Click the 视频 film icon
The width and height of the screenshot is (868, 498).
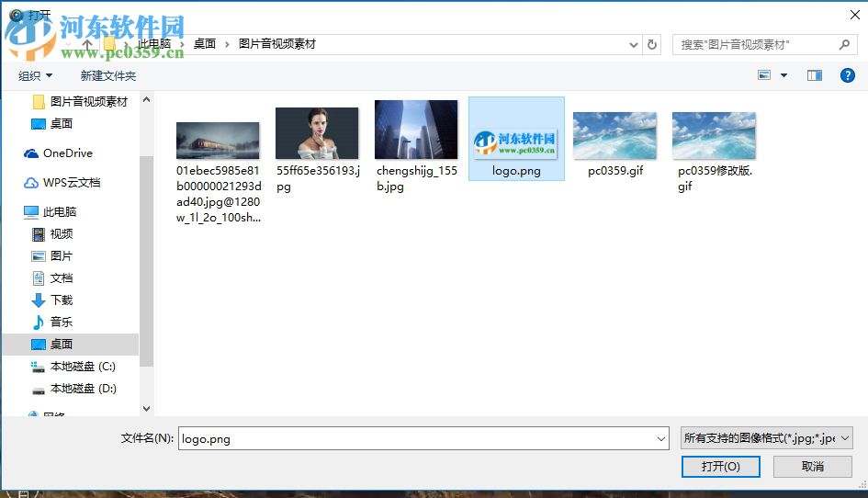(x=39, y=234)
